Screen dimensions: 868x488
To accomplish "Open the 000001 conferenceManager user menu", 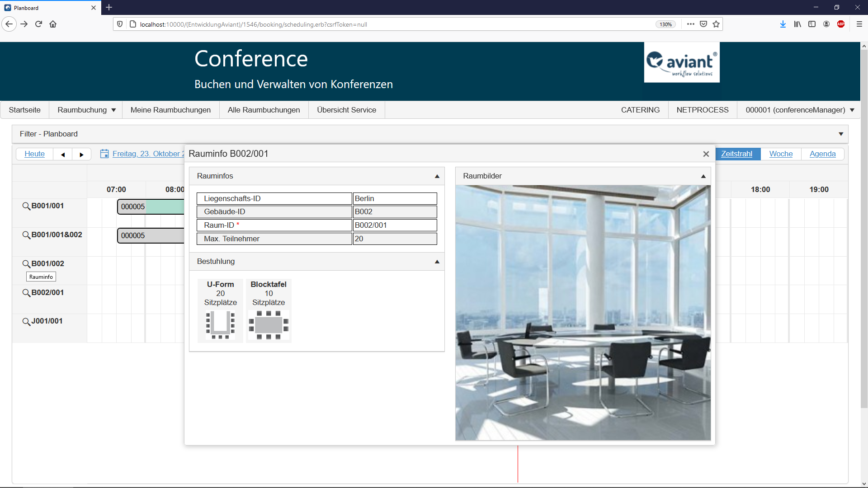I will coord(799,110).
